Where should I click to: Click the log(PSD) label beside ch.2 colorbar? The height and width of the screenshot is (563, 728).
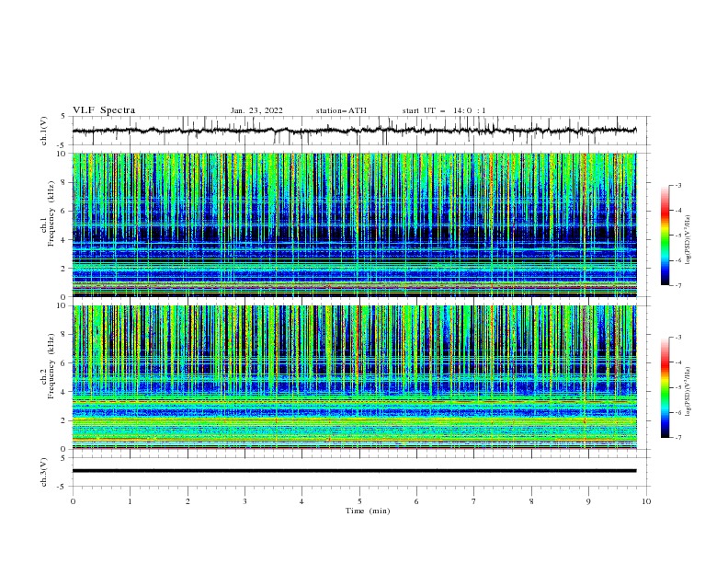point(688,392)
